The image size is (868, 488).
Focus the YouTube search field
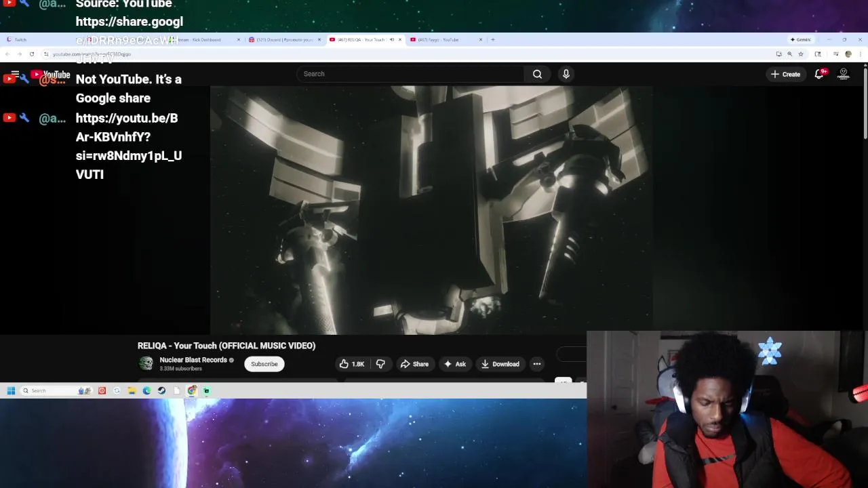[x=410, y=74]
